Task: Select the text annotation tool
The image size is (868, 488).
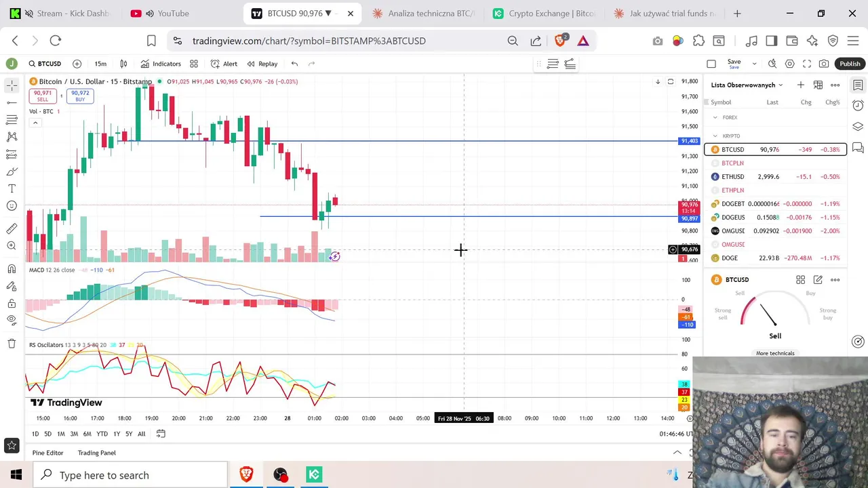Action: (12, 188)
